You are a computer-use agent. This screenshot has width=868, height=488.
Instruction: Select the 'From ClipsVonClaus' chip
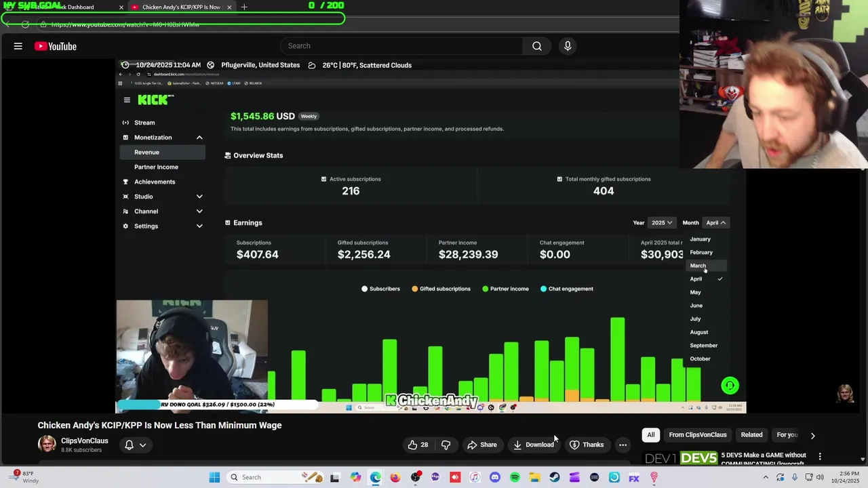(698, 435)
